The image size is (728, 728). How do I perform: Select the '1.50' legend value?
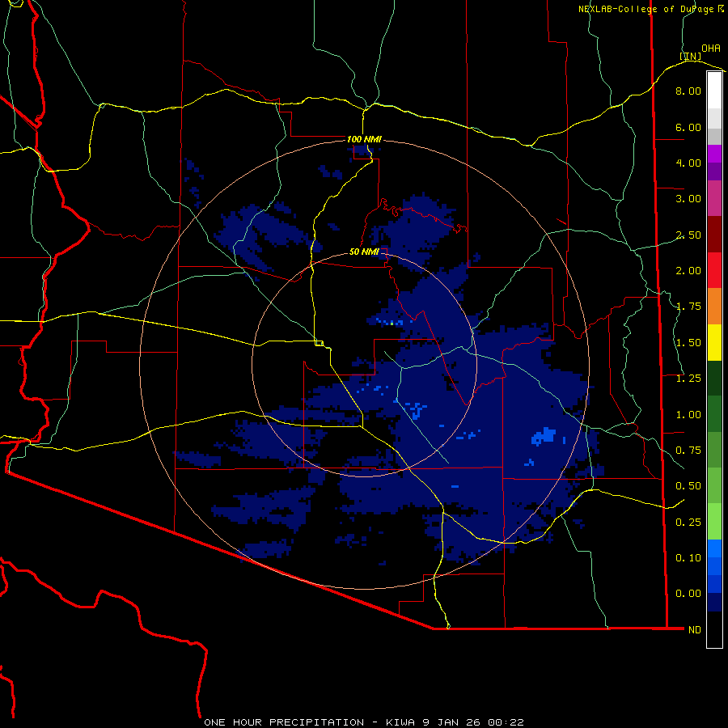[688, 343]
